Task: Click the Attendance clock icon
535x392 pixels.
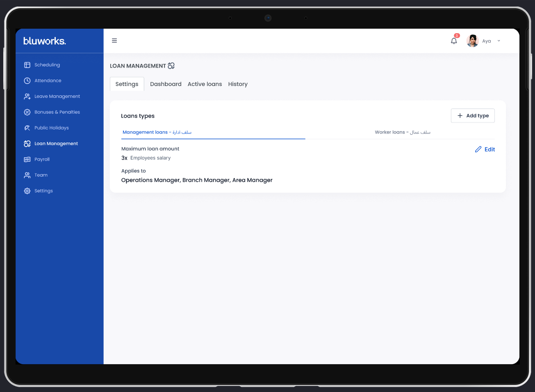Action: 27,81
